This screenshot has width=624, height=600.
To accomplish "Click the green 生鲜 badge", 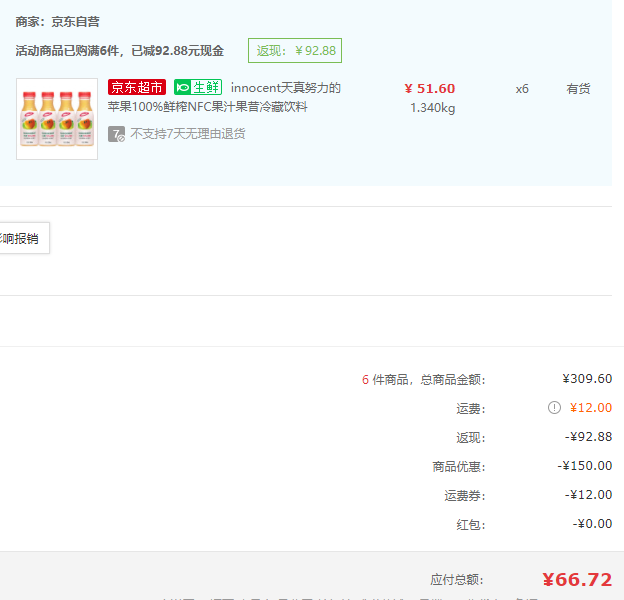I will click(198, 87).
